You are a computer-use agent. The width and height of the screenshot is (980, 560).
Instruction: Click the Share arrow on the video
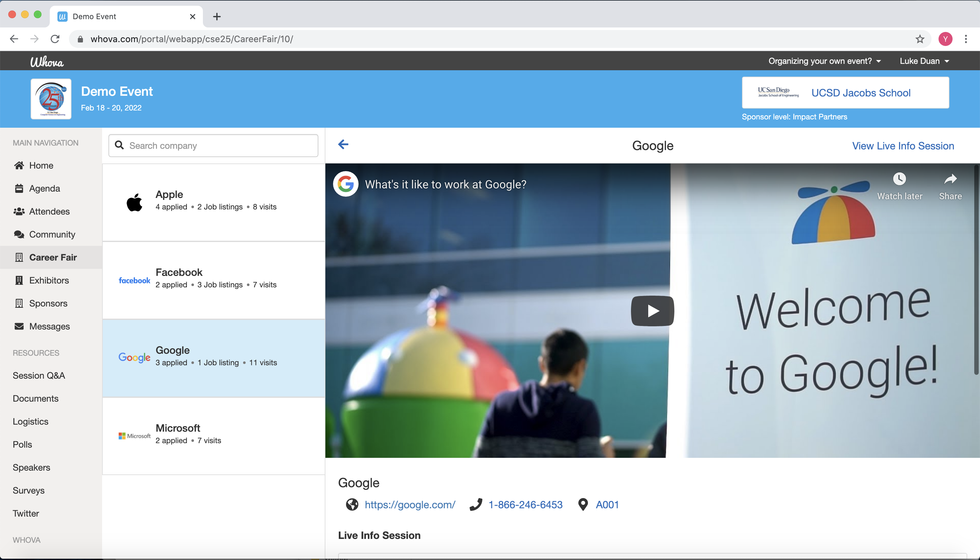950,179
